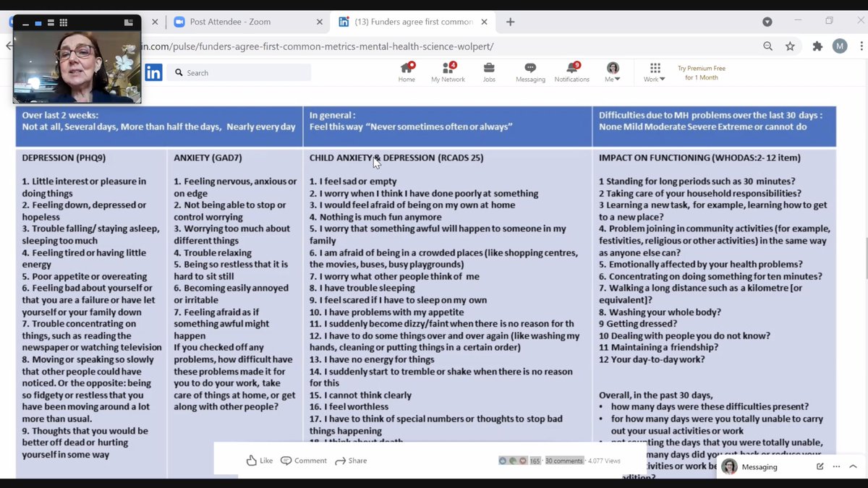Screen dimensions: 868x488
Task: Like the article
Action: pyautogui.click(x=259, y=461)
